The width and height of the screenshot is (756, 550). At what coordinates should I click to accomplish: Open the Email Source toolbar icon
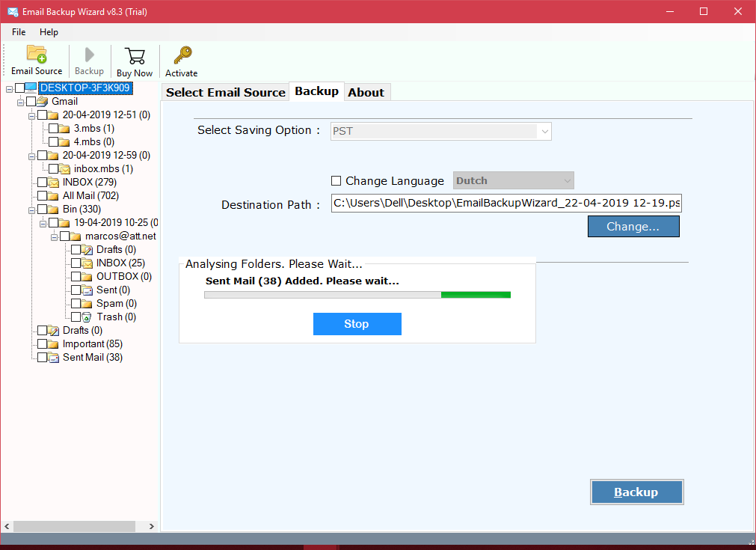[37, 55]
